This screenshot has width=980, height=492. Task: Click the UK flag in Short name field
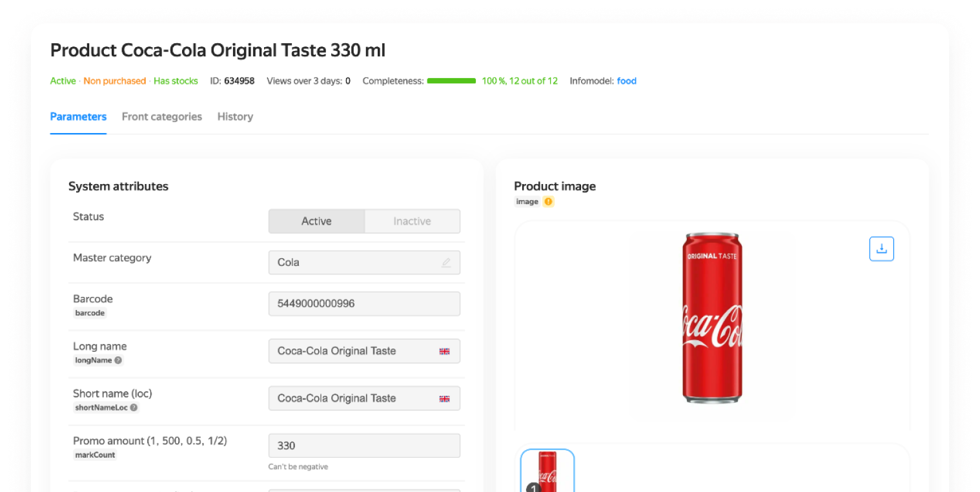point(444,398)
